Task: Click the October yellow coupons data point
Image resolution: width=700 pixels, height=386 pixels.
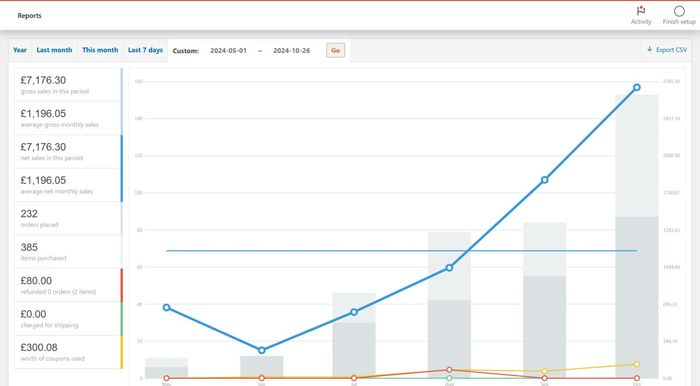Action: [637, 364]
